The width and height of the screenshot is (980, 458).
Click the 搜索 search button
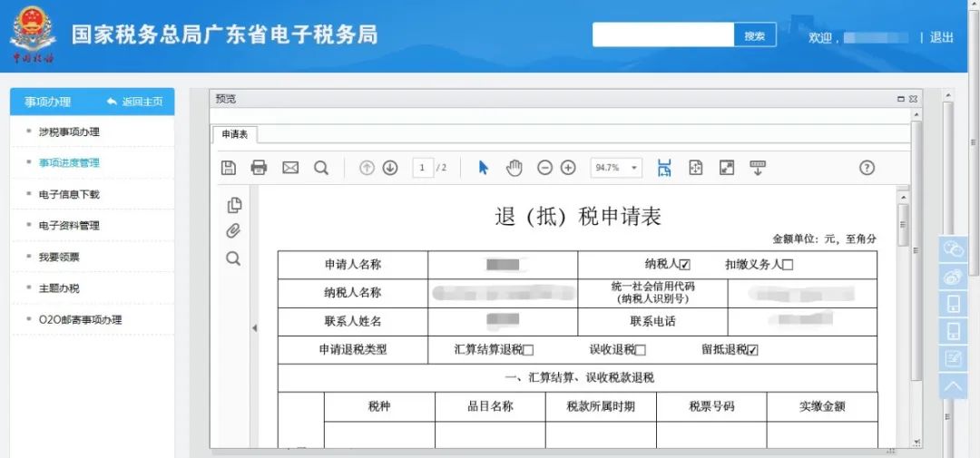point(755,35)
